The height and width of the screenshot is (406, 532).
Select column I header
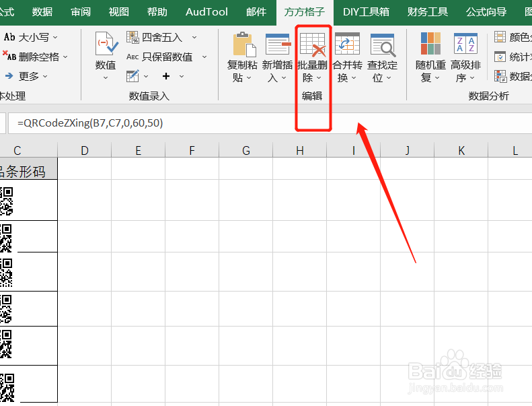(x=354, y=150)
